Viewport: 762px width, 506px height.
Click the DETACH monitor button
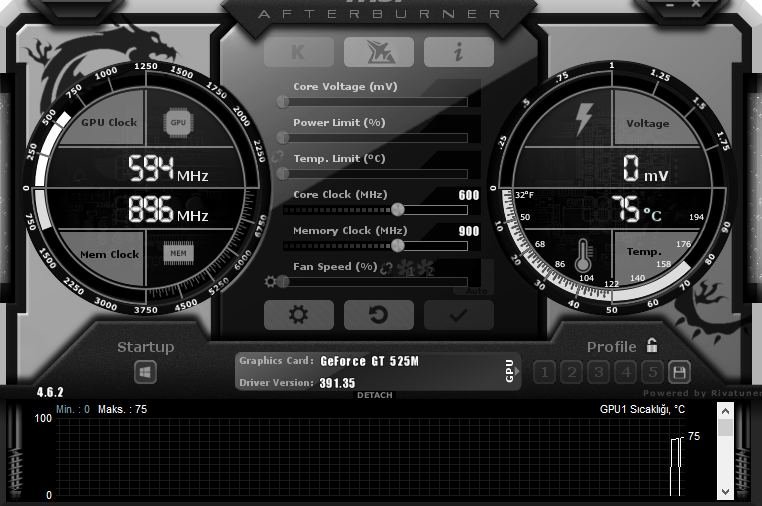point(375,395)
